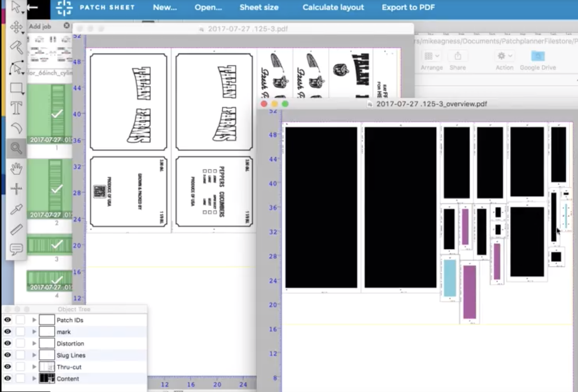Screen dimensions: 578x392
Task: Click the Patch Sheet crosshair logo
Action: tap(64, 7)
